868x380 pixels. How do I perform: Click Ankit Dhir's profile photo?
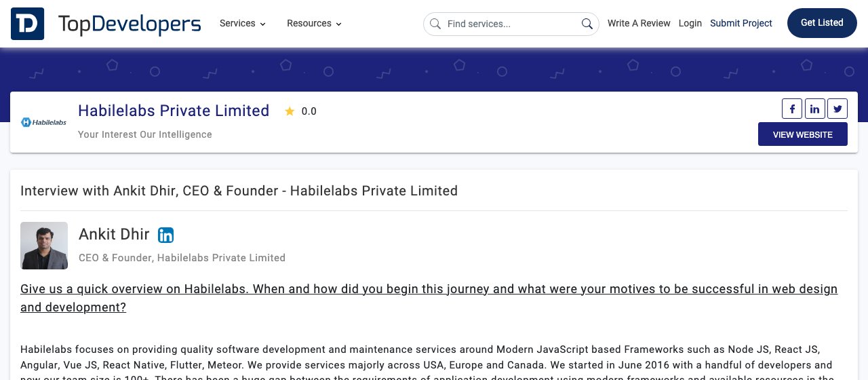44,246
